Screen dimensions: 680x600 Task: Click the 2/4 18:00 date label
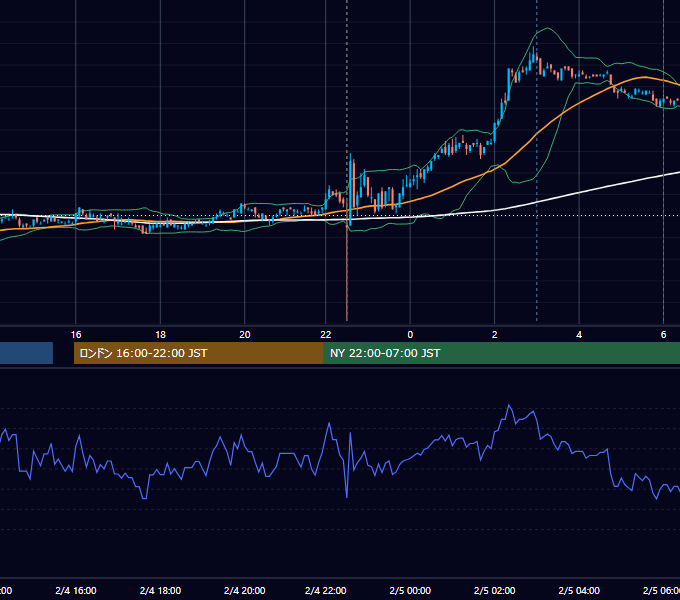(x=160, y=590)
